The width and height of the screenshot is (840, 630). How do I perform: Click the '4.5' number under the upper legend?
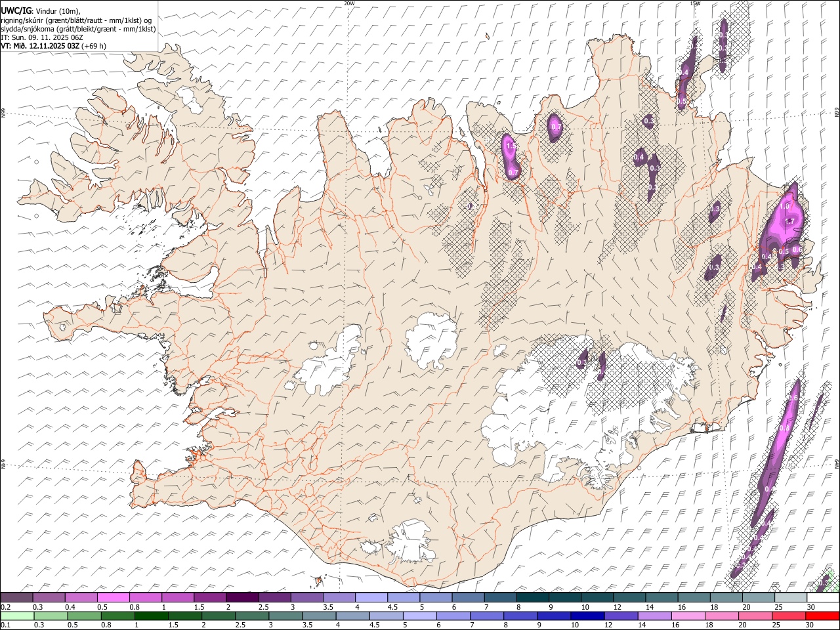(x=393, y=607)
